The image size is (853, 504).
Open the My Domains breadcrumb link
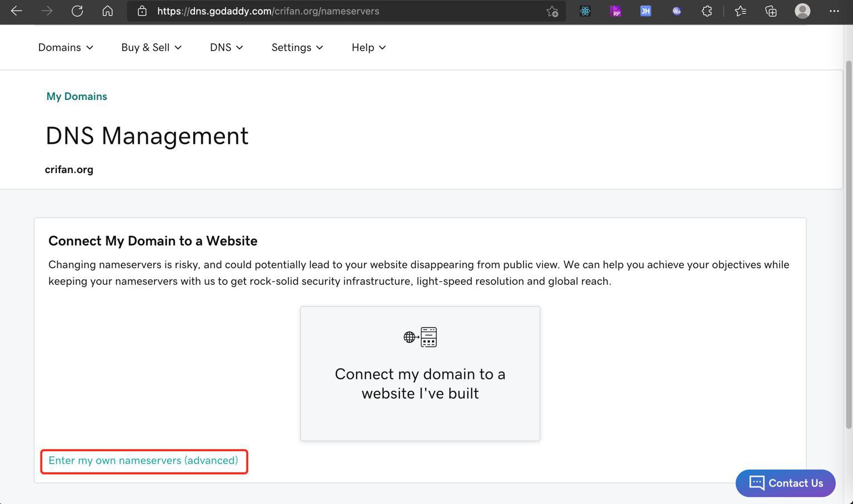coord(77,96)
